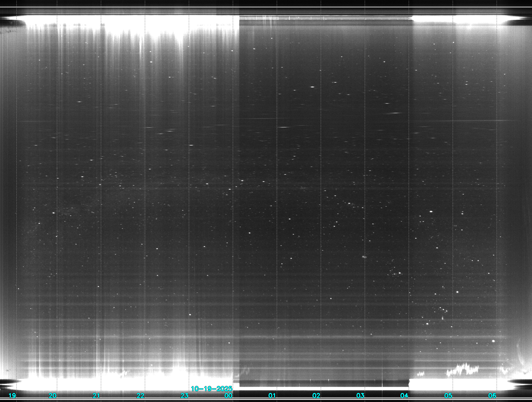Viewport: 532px width, 402px height.
Task: Click the 03 hour label
Action: (x=360, y=396)
